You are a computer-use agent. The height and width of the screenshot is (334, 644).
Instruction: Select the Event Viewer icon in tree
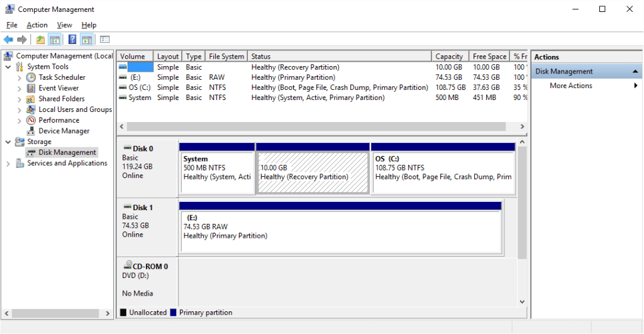[31, 88]
